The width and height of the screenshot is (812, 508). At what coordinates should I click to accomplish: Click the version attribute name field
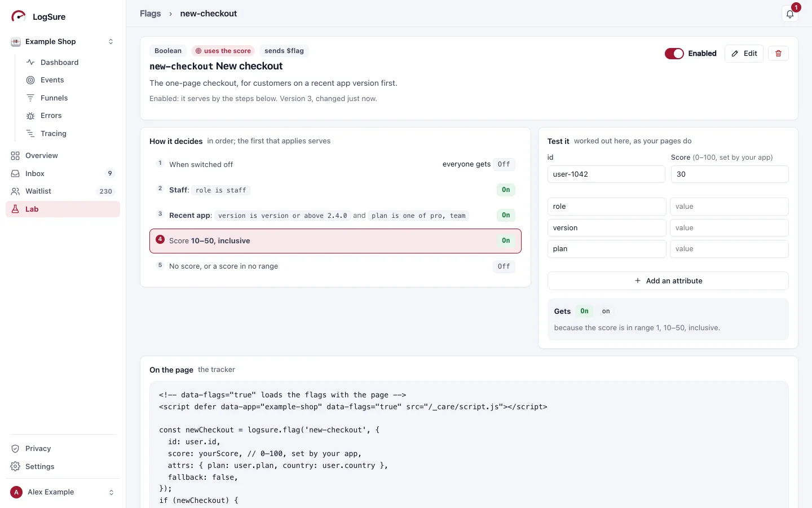607,228
